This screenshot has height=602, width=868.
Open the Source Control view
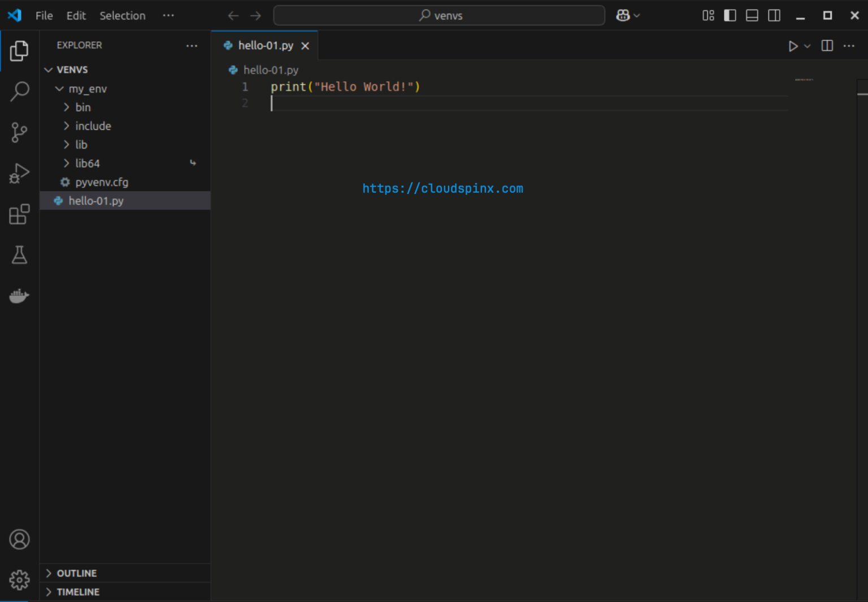tap(20, 132)
